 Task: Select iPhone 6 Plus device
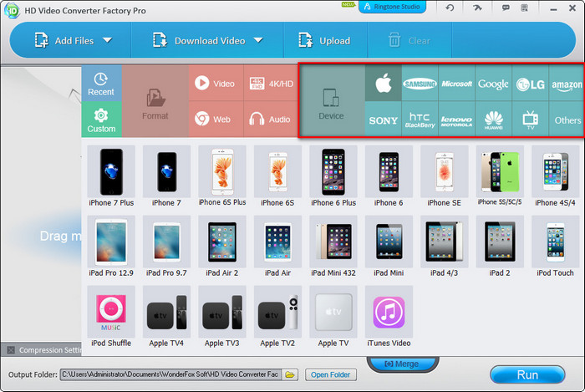pyautogui.click(x=333, y=177)
